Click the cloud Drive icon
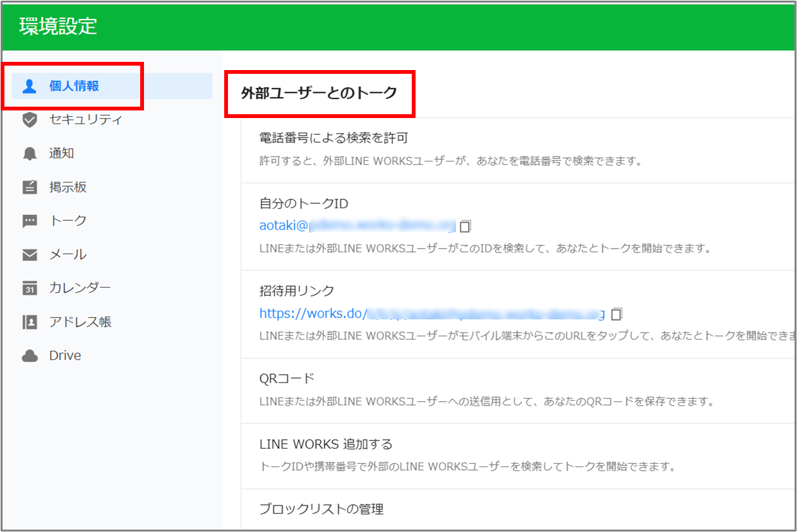 (30, 356)
